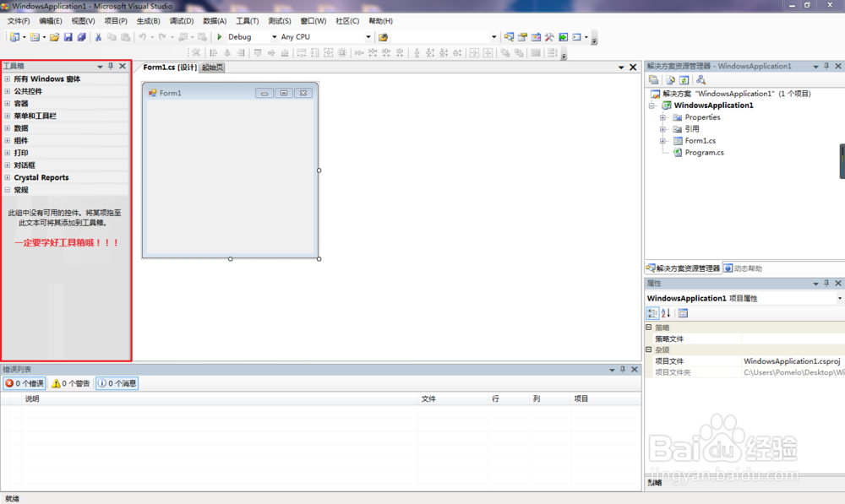Click the 说明 column header in Error List
845x504 pixels.
click(x=221, y=398)
